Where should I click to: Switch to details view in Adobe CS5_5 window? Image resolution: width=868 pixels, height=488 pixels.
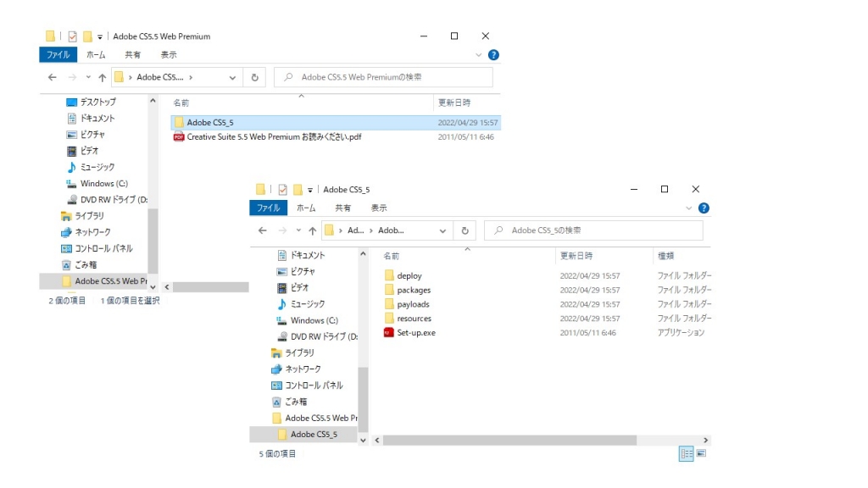687,454
